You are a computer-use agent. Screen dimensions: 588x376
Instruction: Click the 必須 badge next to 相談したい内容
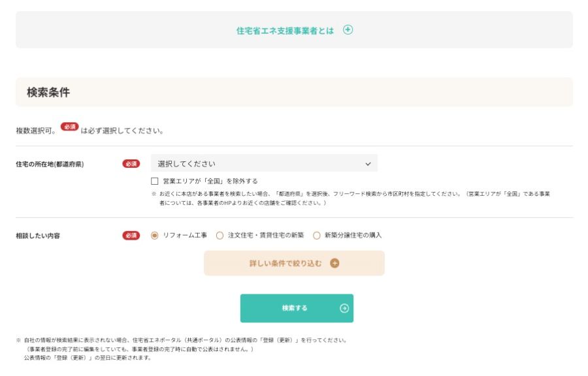131,236
